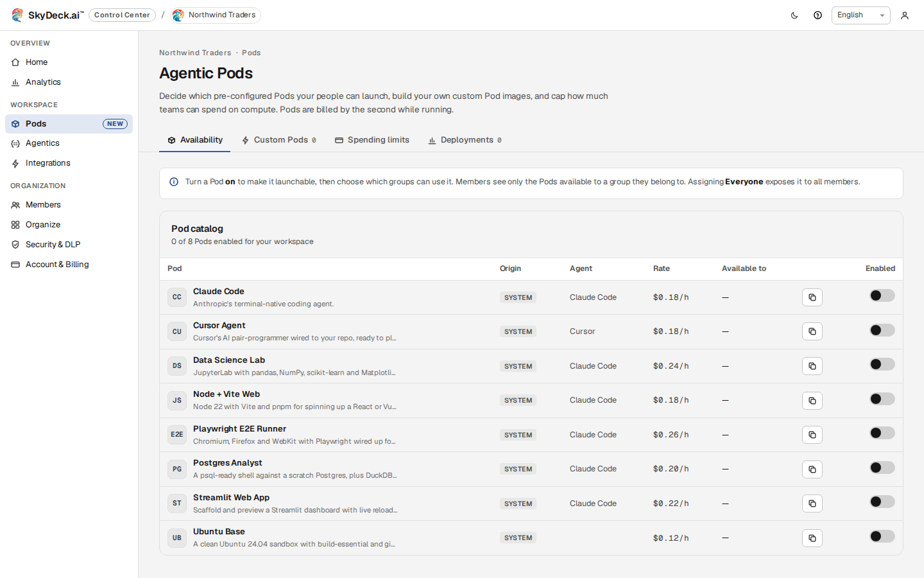Switch to the Spending limits tab
Image resolution: width=924 pixels, height=578 pixels.
(372, 140)
